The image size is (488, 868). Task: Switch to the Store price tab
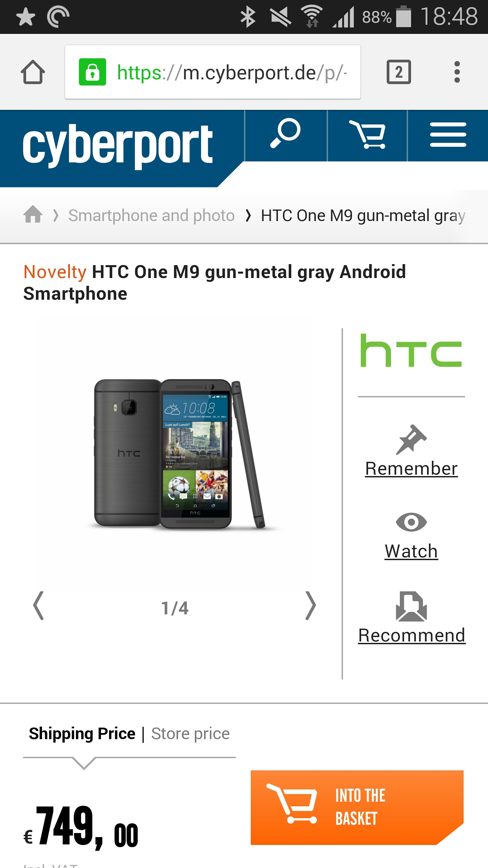(x=190, y=734)
